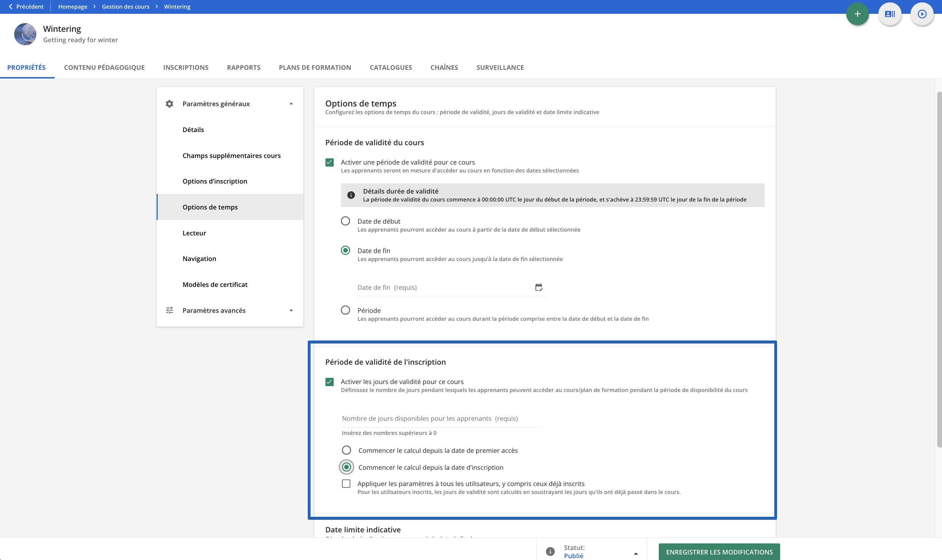Image resolution: width=942 pixels, height=560 pixels.
Task: Click the sliders icon for Paramètres avancés
Action: (x=169, y=310)
